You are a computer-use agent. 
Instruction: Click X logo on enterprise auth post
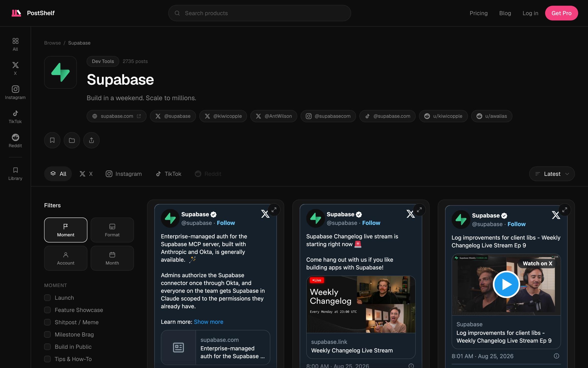point(265,214)
